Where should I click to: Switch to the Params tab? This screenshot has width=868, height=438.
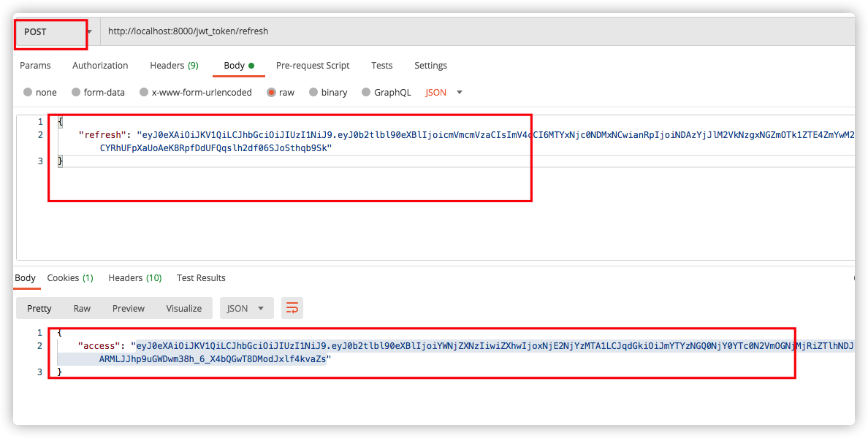click(35, 66)
